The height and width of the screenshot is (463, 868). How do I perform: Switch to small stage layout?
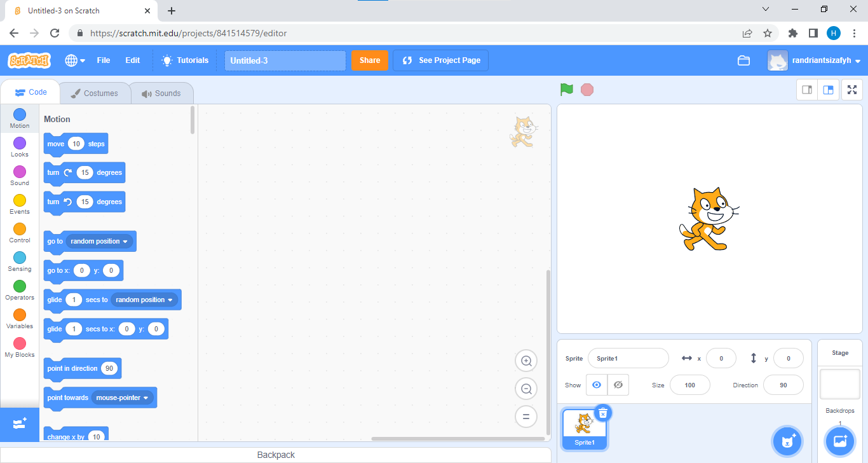[807, 90]
